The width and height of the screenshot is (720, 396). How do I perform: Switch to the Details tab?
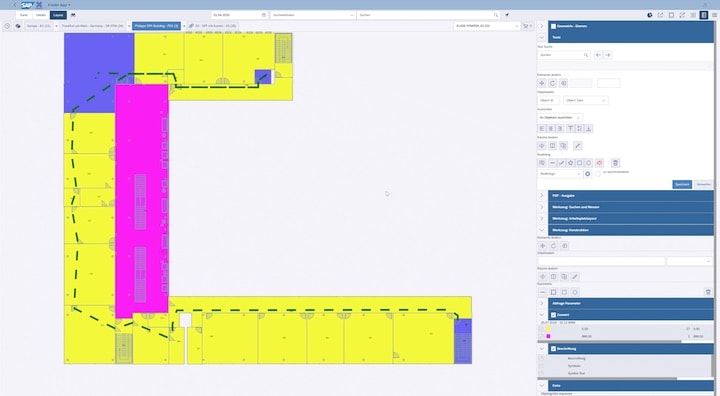[41, 15]
